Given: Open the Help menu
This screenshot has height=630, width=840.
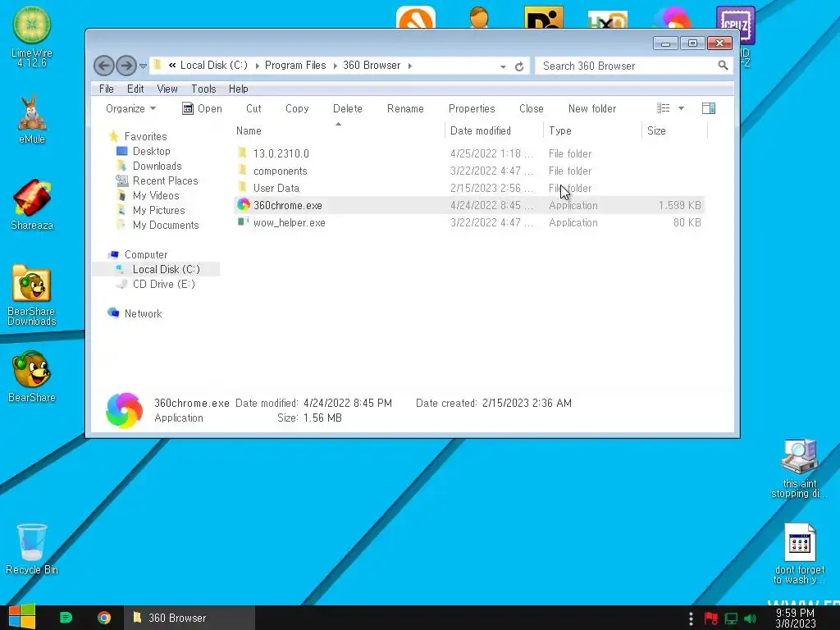Looking at the screenshot, I should (x=239, y=89).
